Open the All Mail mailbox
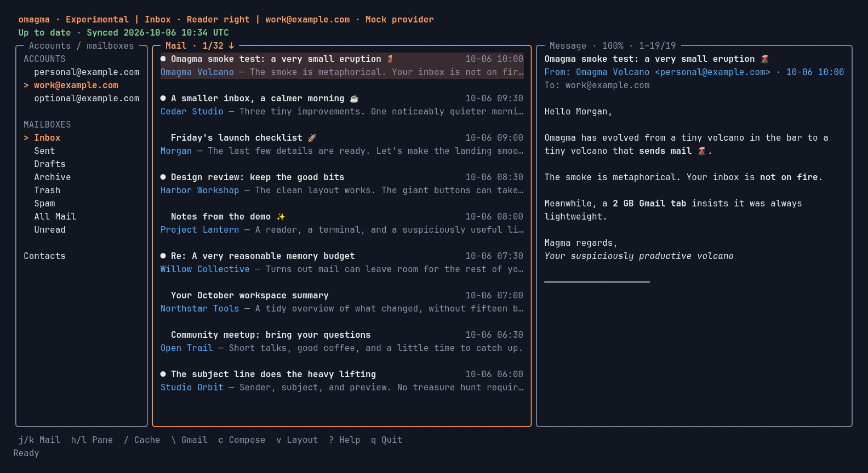 [55, 217]
